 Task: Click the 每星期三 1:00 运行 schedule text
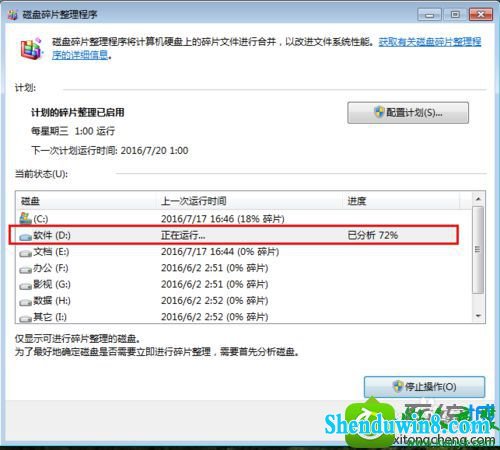(x=73, y=131)
